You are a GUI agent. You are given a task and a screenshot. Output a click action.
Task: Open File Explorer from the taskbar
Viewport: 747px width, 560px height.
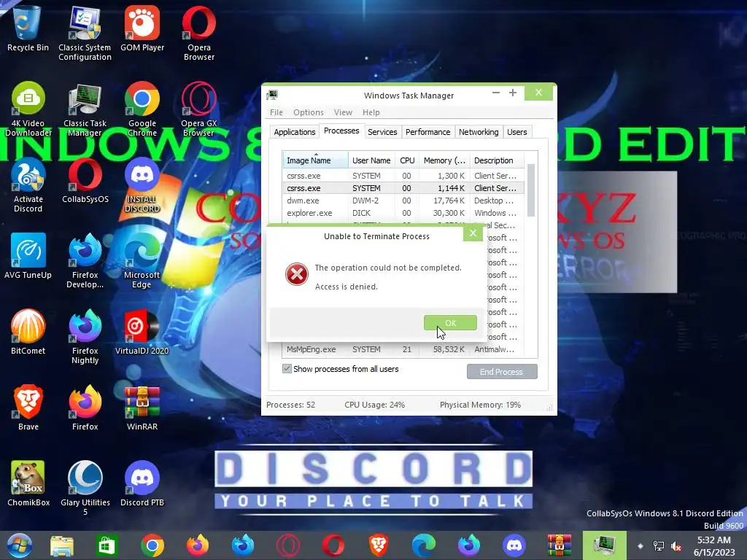[62, 545]
